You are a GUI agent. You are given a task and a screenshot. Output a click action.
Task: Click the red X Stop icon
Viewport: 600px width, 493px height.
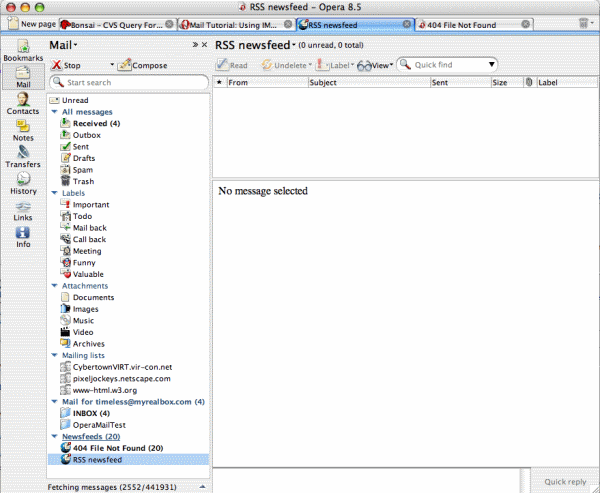[x=57, y=65]
